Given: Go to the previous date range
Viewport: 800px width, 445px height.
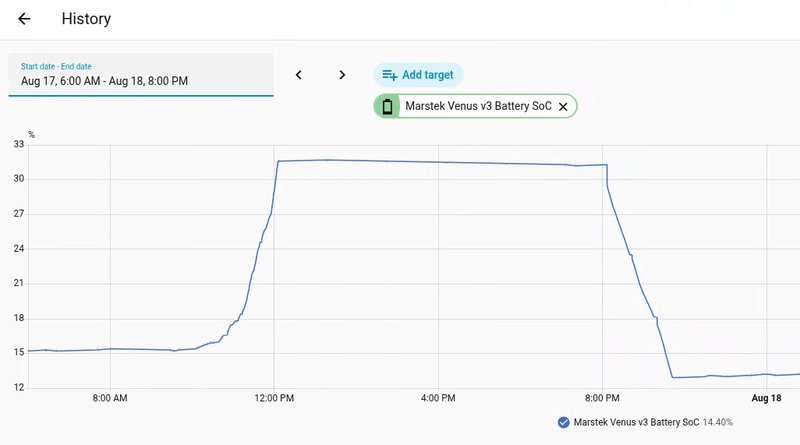Looking at the screenshot, I should pyautogui.click(x=298, y=75).
